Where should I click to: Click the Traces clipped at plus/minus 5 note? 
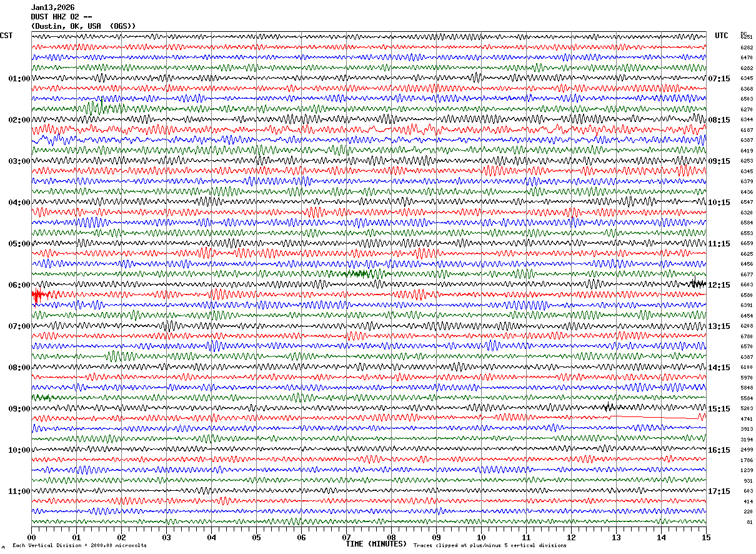tap(490, 545)
